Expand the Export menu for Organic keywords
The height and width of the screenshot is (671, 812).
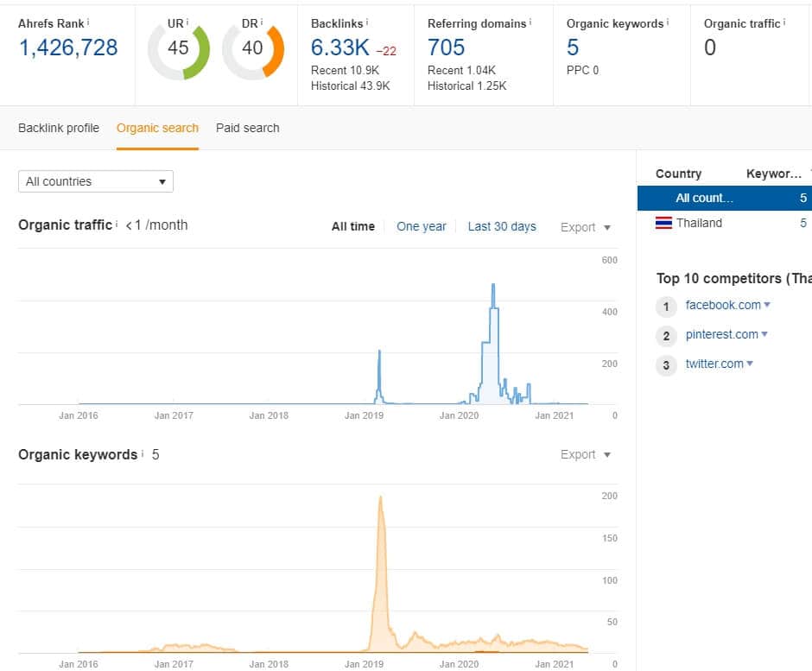tap(586, 454)
